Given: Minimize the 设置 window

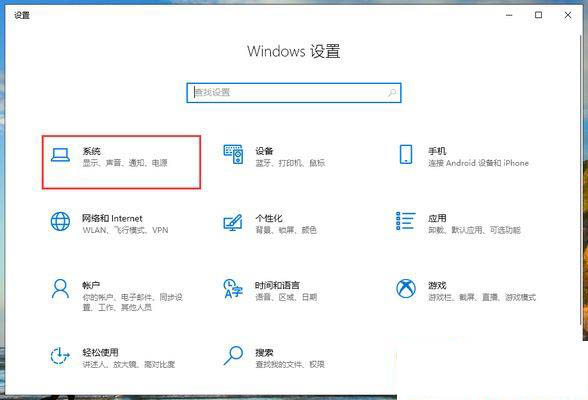Looking at the screenshot, I should click(509, 15).
